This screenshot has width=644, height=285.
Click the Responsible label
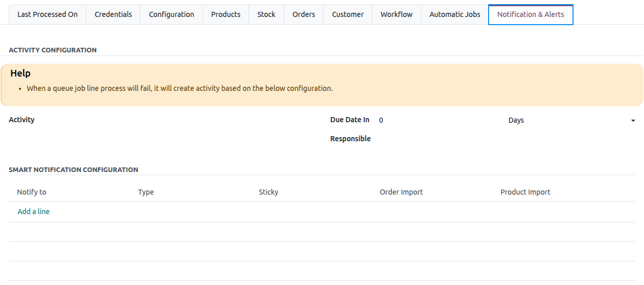pos(350,139)
